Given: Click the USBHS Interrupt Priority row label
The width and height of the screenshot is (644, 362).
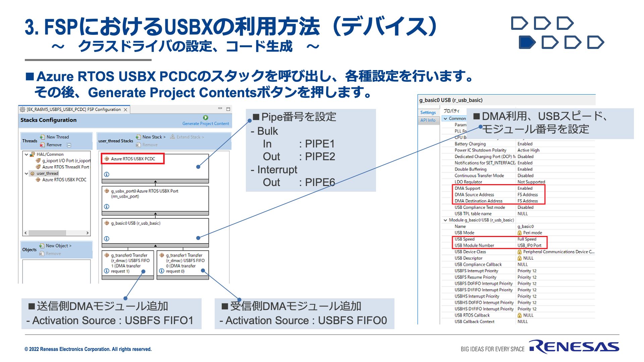Looking at the screenshot, I should [x=477, y=296].
